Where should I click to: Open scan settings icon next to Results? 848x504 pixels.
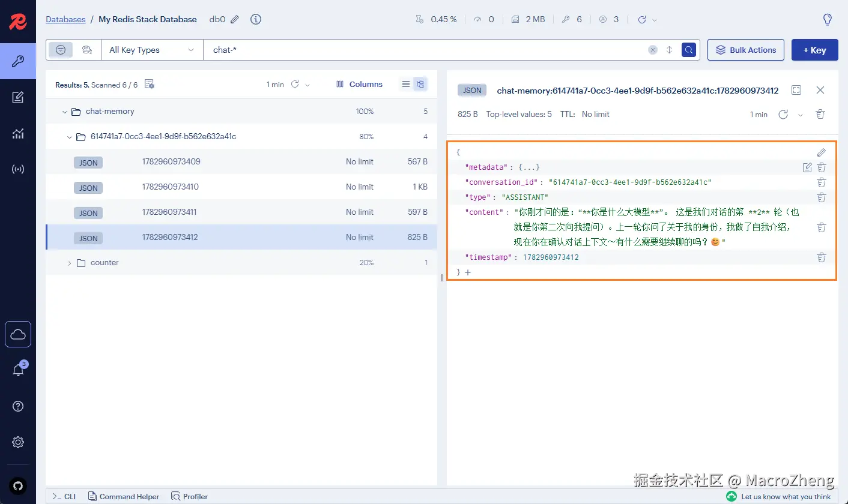[x=150, y=85]
